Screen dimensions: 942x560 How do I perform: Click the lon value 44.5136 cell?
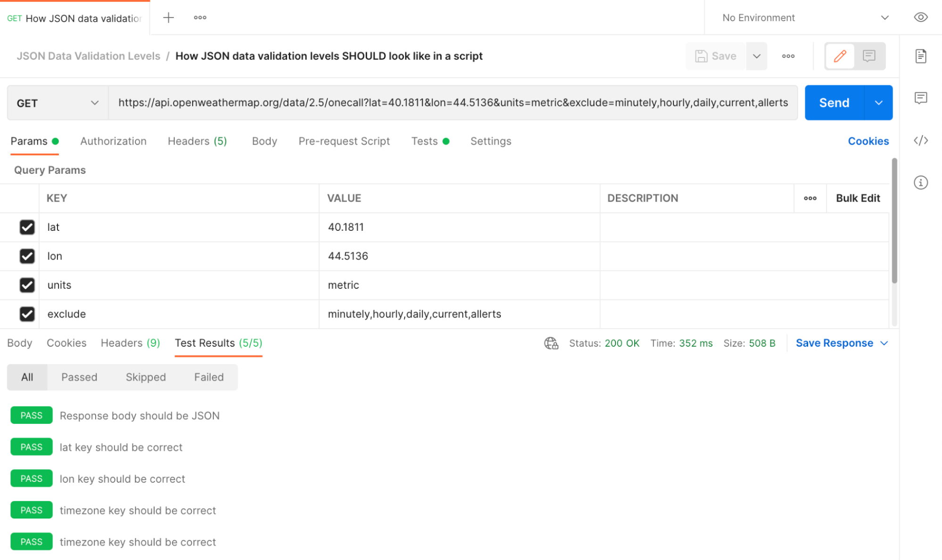pyautogui.click(x=459, y=256)
